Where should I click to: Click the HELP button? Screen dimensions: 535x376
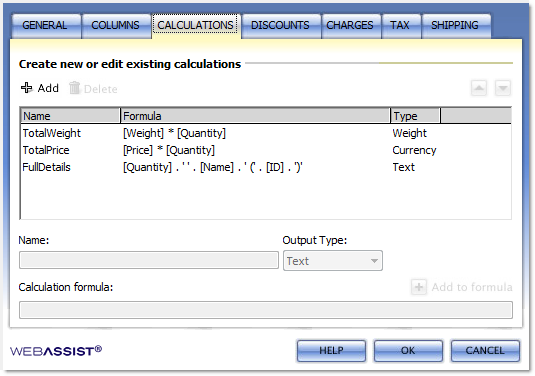coord(331,350)
